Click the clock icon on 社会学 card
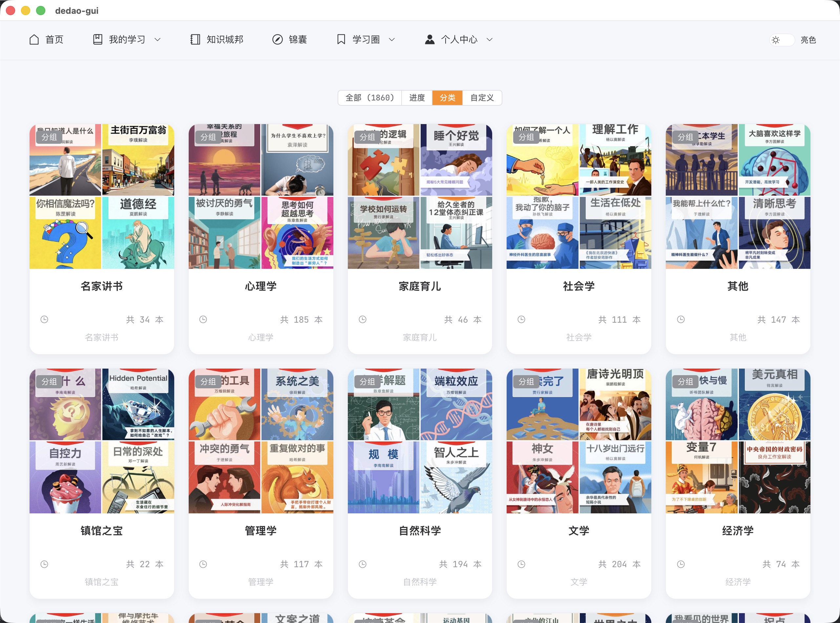The width and height of the screenshot is (840, 623). [x=521, y=319]
